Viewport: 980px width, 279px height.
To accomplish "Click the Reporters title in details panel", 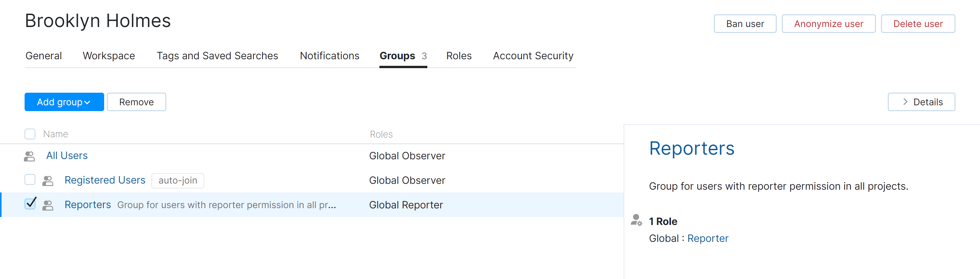I will [691, 148].
